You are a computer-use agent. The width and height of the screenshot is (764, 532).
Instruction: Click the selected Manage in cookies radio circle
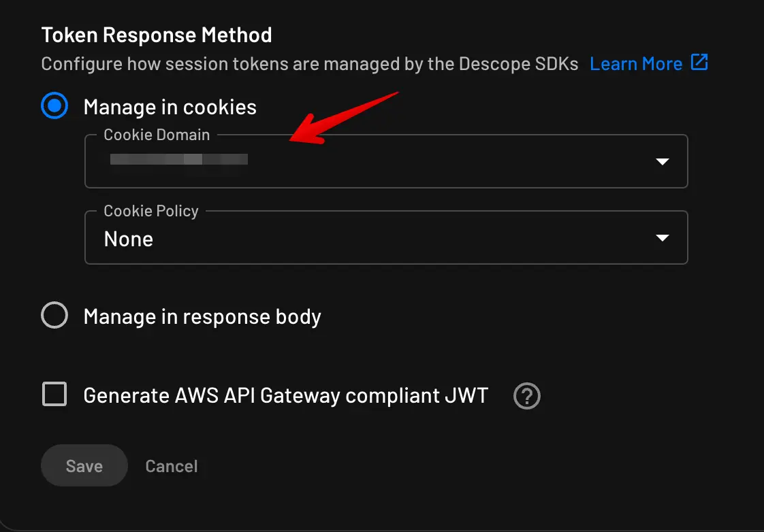[x=54, y=106]
